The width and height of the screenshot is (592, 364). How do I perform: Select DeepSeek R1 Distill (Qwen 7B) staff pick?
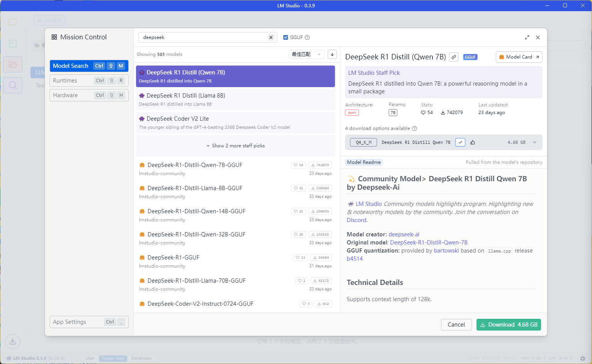point(235,76)
